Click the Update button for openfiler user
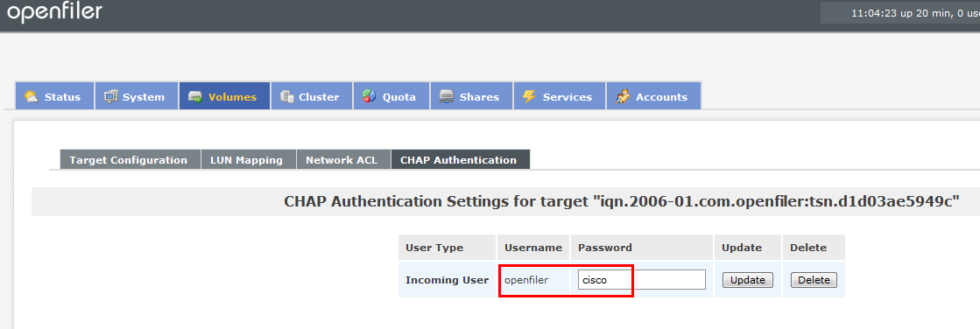980x329 pixels. [x=748, y=280]
